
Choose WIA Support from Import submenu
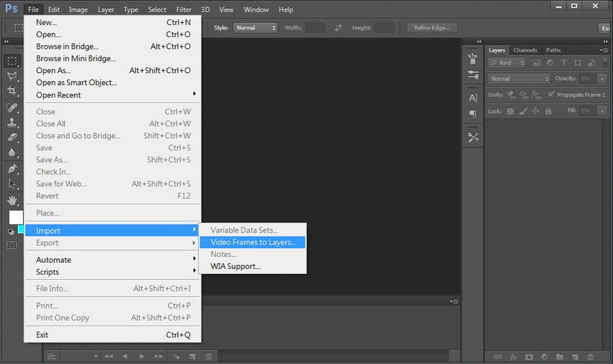coord(253,267)
